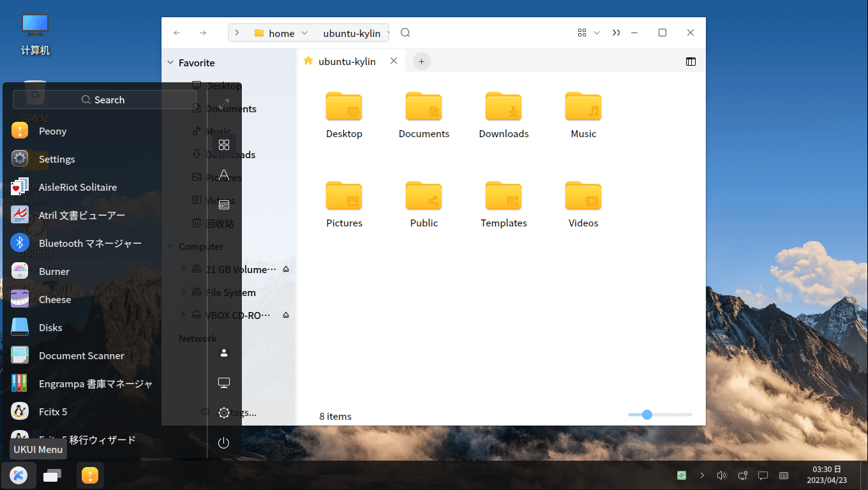Viewport: 868px width, 490px height.
Task: Click the search icon in file manager toolbar
Action: coord(405,33)
